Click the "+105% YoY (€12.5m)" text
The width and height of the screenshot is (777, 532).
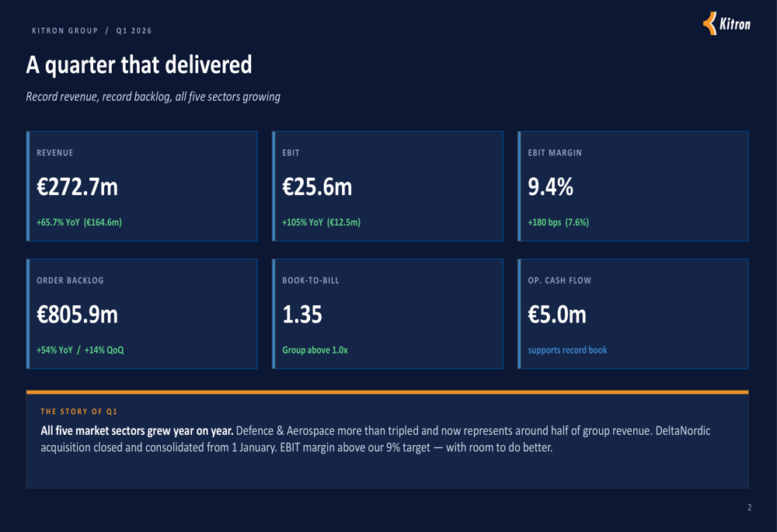pyautogui.click(x=321, y=222)
